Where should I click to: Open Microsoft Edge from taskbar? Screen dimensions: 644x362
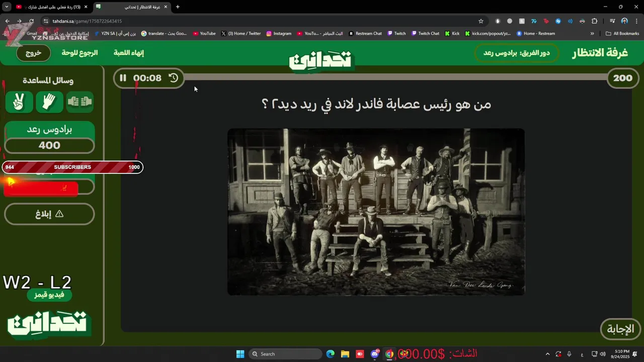(330, 354)
